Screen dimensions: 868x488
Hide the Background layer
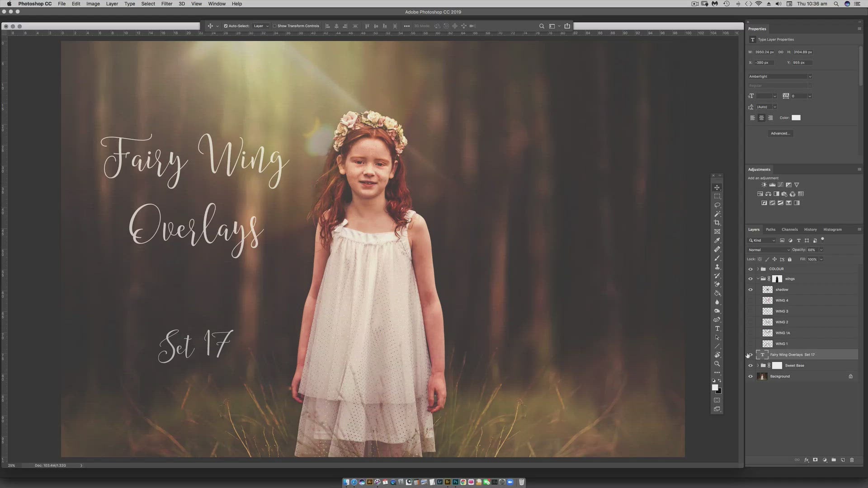point(750,376)
